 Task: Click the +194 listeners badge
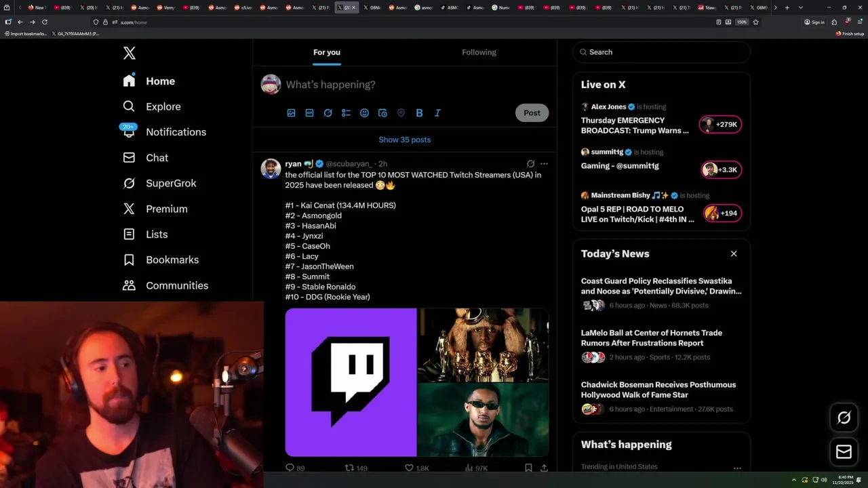point(722,213)
